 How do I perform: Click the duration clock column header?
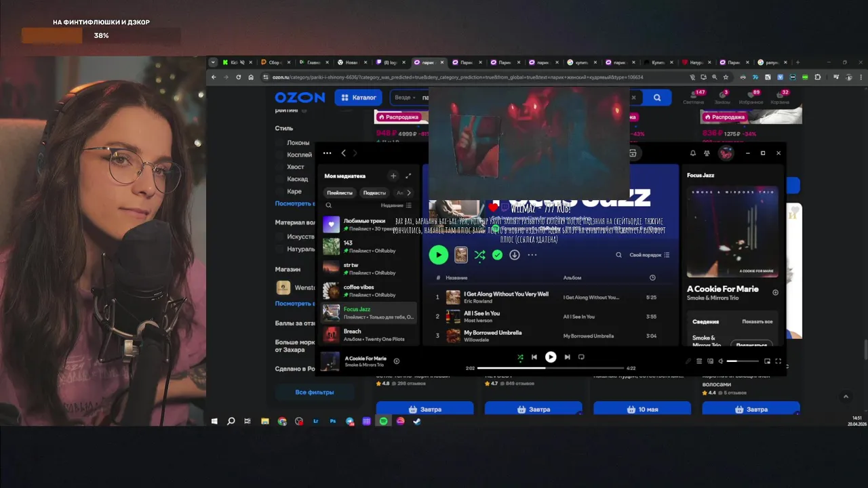pos(652,278)
